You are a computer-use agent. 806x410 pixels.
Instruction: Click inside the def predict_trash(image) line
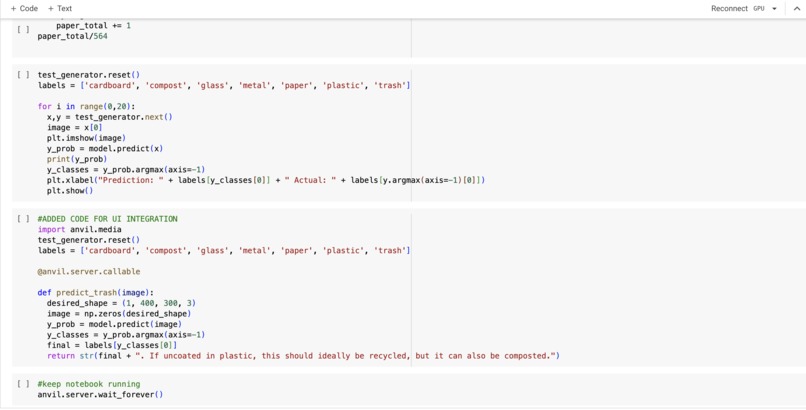(96, 293)
